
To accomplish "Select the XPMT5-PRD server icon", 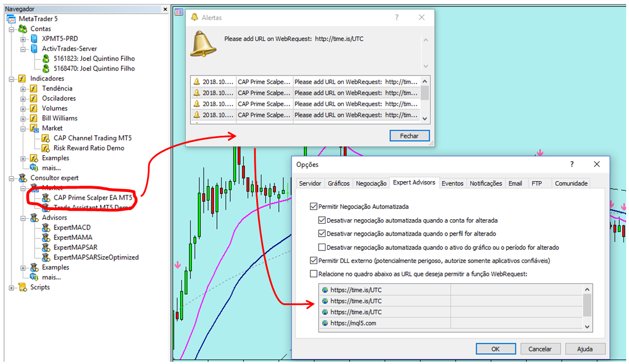I will pyautogui.click(x=35, y=39).
